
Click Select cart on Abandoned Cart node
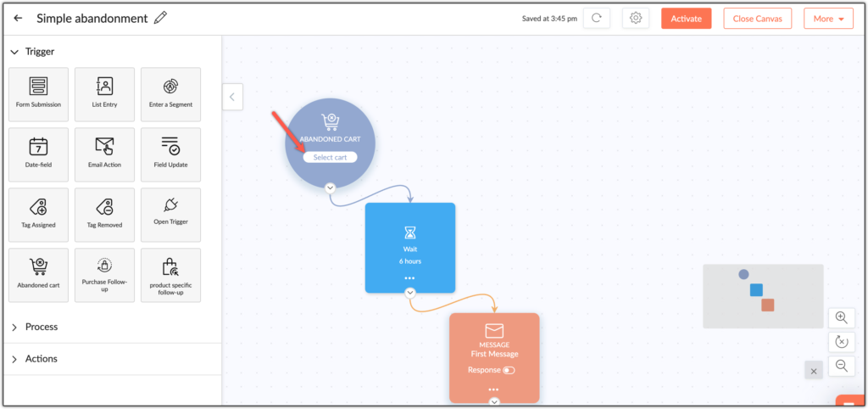330,157
